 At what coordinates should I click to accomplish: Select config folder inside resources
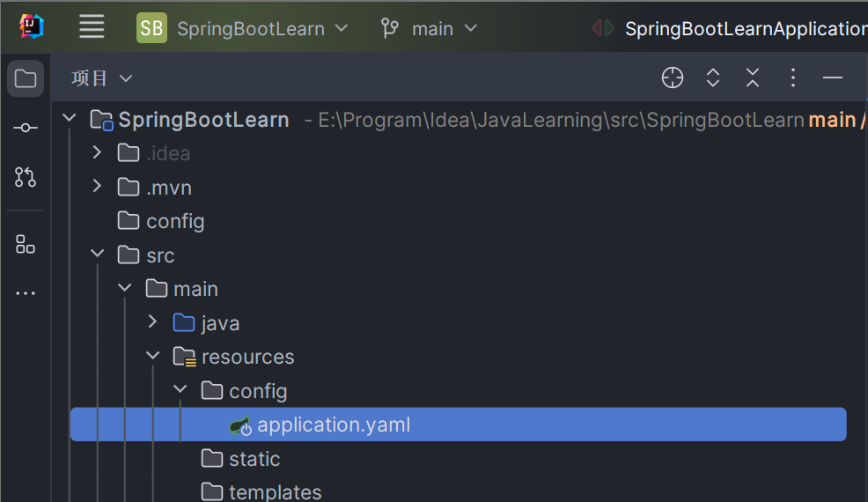[x=259, y=392]
